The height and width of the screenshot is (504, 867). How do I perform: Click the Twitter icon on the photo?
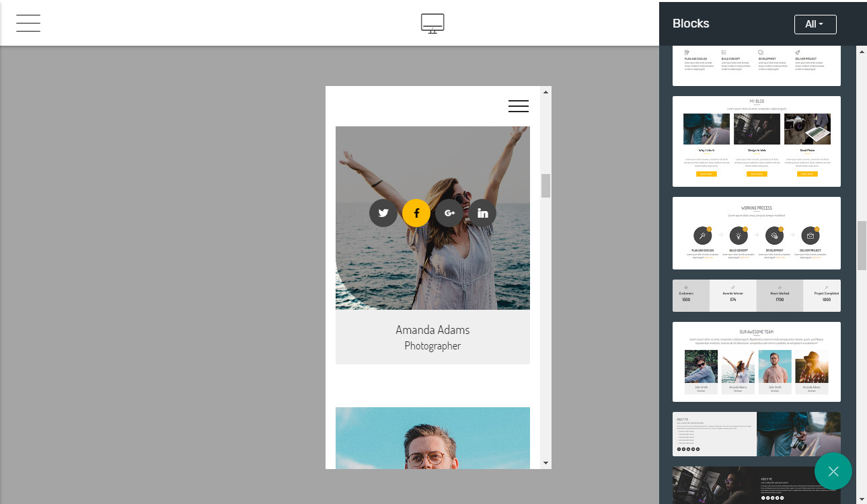[x=383, y=213]
